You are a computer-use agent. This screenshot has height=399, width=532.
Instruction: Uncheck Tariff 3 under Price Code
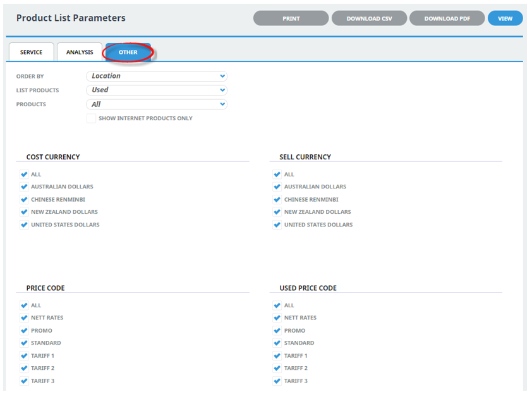point(24,381)
